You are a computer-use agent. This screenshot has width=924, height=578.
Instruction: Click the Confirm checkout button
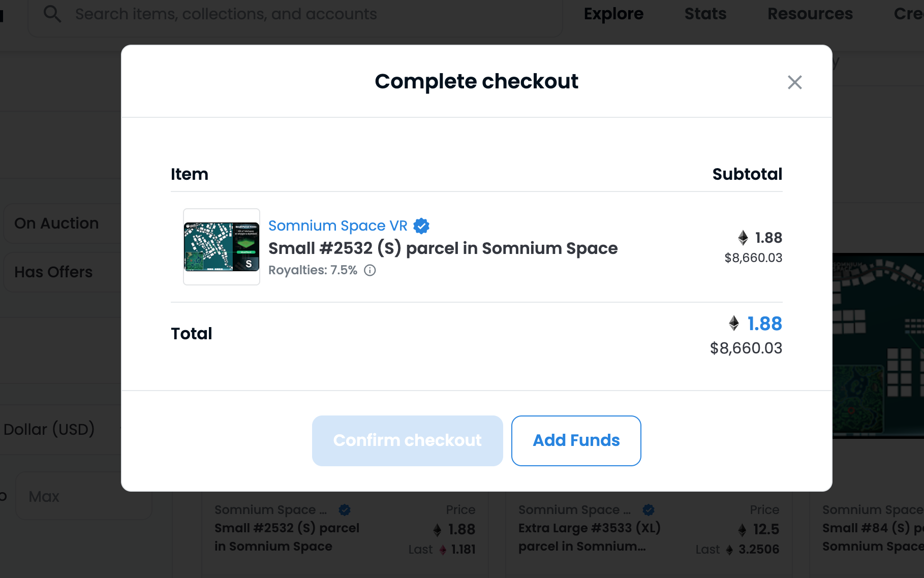tap(408, 441)
